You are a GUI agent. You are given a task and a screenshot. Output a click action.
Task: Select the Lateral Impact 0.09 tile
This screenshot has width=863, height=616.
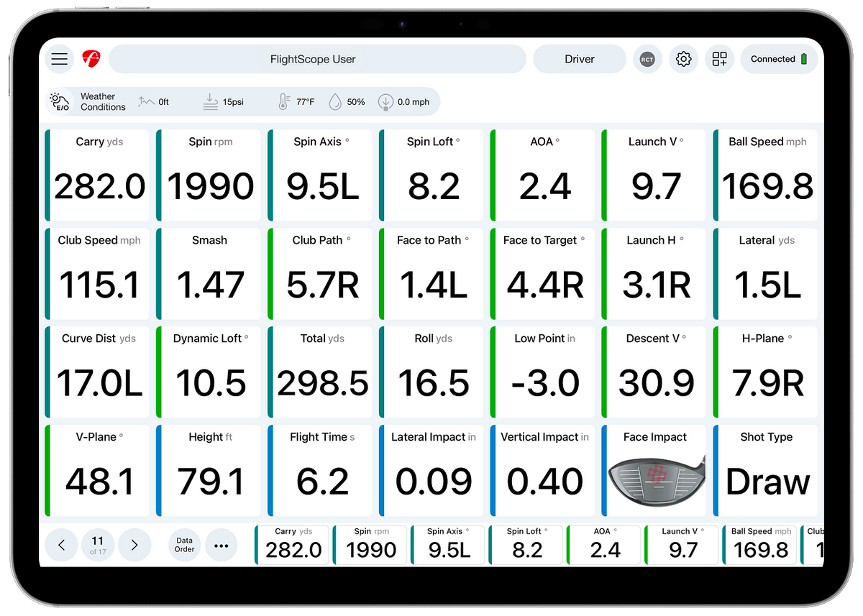(x=431, y=471)
